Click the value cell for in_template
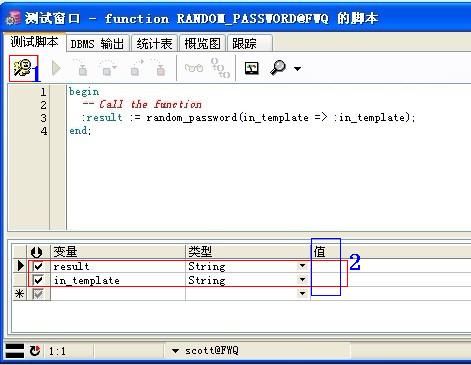This screenshot has height=365, width=471. [x=390, y=280]
